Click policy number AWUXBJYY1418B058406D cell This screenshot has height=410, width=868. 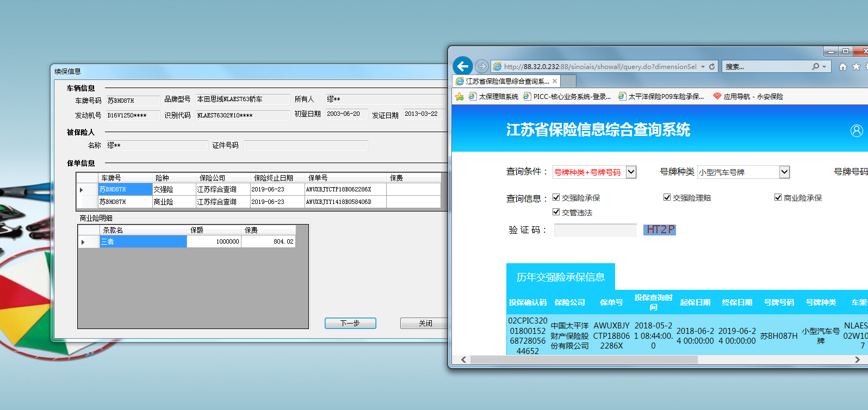pos(345,202)
